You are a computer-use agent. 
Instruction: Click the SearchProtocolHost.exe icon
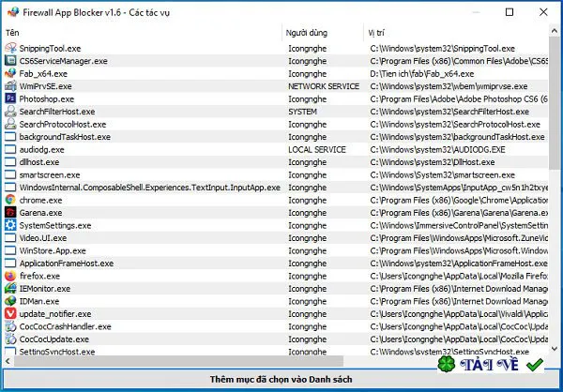pos(10,124)
